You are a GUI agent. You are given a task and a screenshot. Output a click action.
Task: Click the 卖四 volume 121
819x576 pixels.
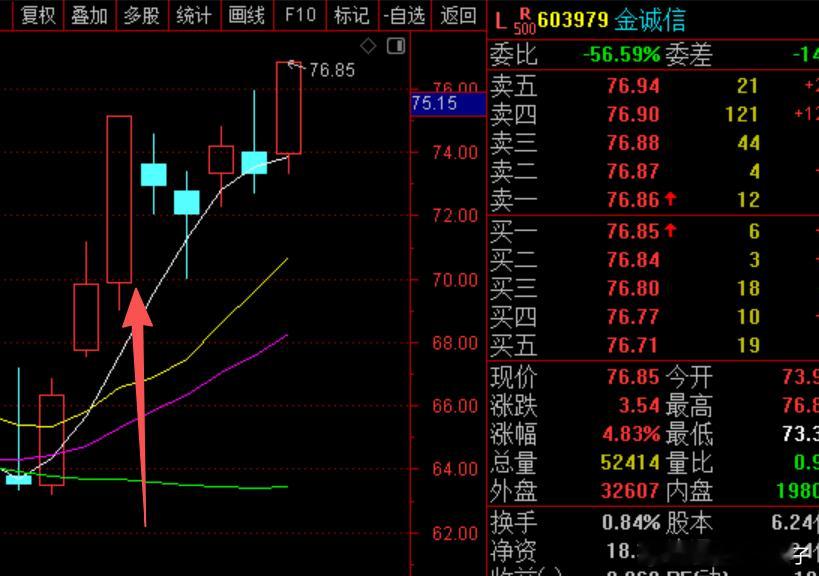point(742,114)
